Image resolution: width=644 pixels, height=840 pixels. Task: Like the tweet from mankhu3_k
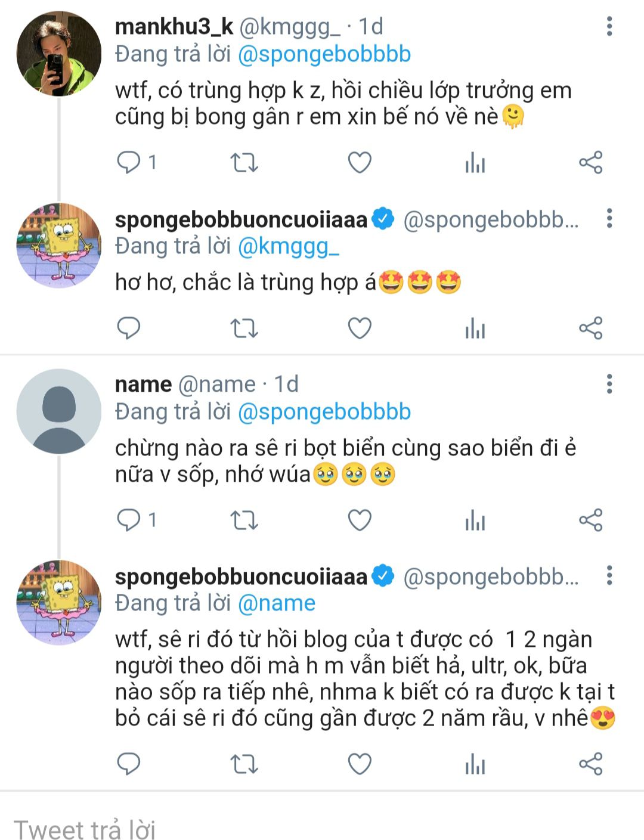click(360, 162)
